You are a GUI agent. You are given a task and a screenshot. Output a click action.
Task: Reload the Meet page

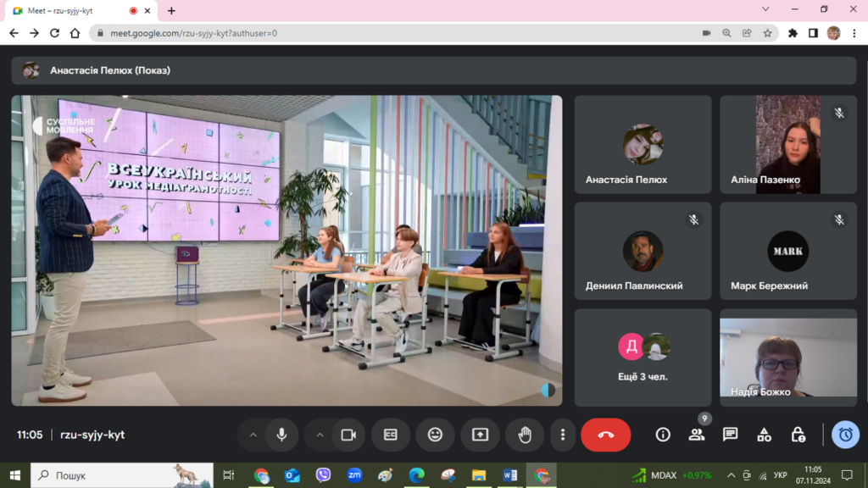point(54,33)
